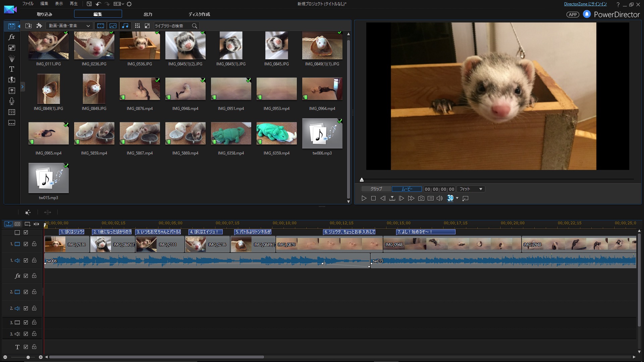Open the Title room T icon
Viewport: 644px width, 362px height.
pos(11,69)
